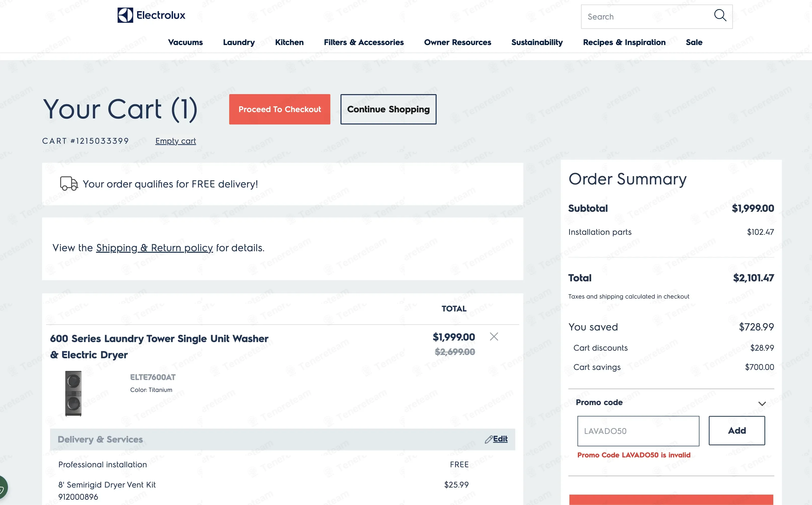
Task: Click the delivery truck icon
Action: (x=69, y=184)
